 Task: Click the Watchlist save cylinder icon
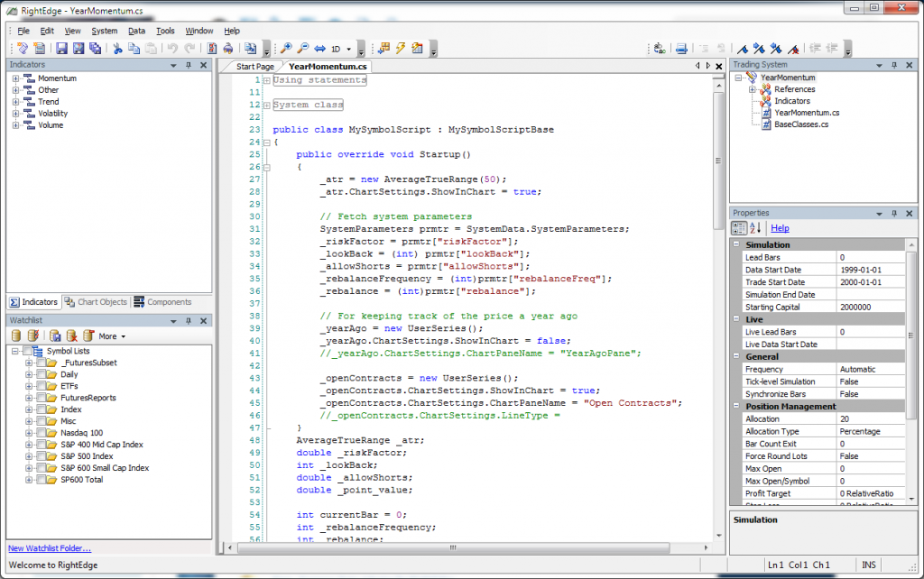(x=55, y=335)
